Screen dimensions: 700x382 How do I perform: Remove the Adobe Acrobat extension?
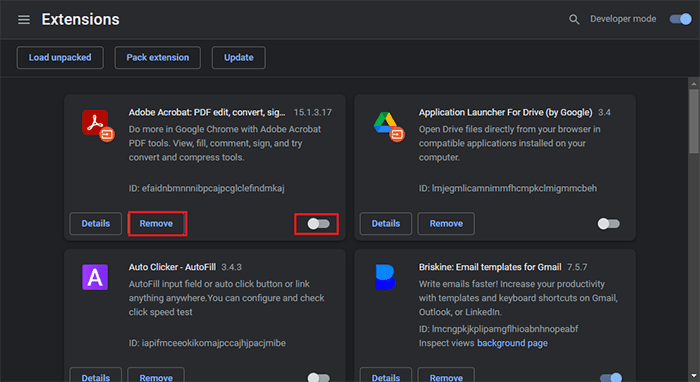156,224
